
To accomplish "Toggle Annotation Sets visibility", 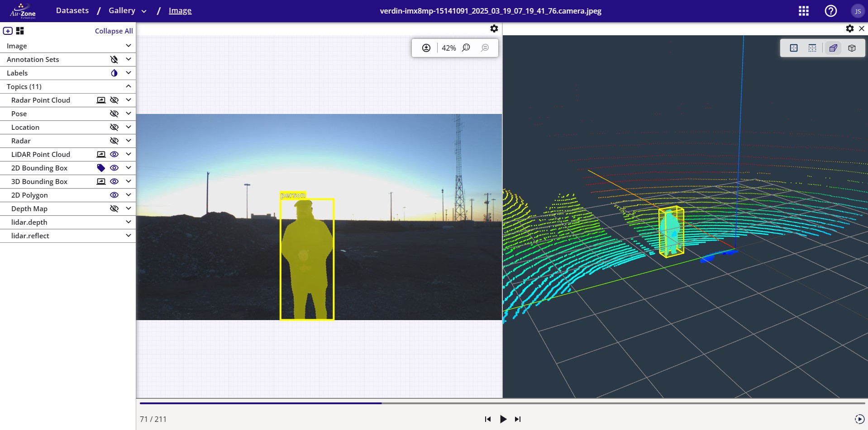I will click(x=114, y=59).
